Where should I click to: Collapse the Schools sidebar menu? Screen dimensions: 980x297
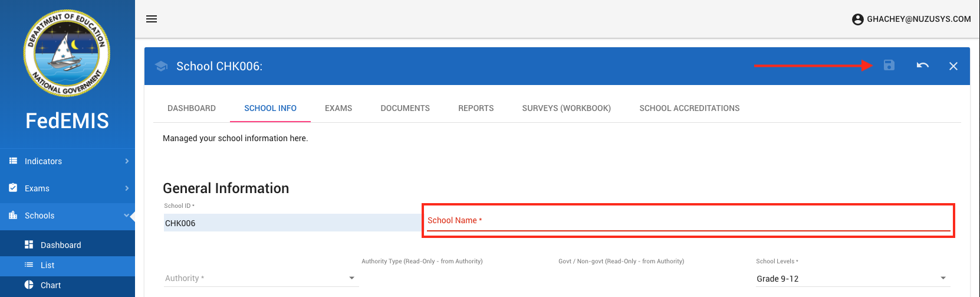tap(67, 216)
